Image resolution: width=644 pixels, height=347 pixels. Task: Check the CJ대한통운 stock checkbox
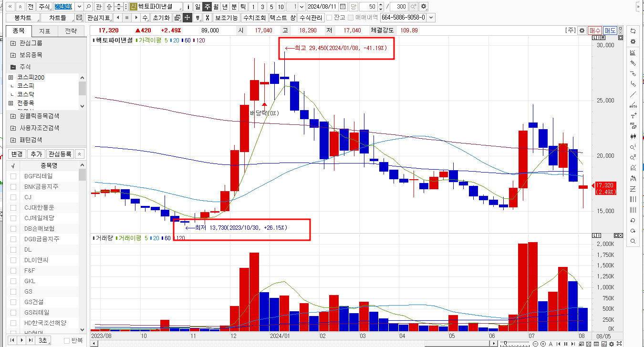[x=13, y=208]
